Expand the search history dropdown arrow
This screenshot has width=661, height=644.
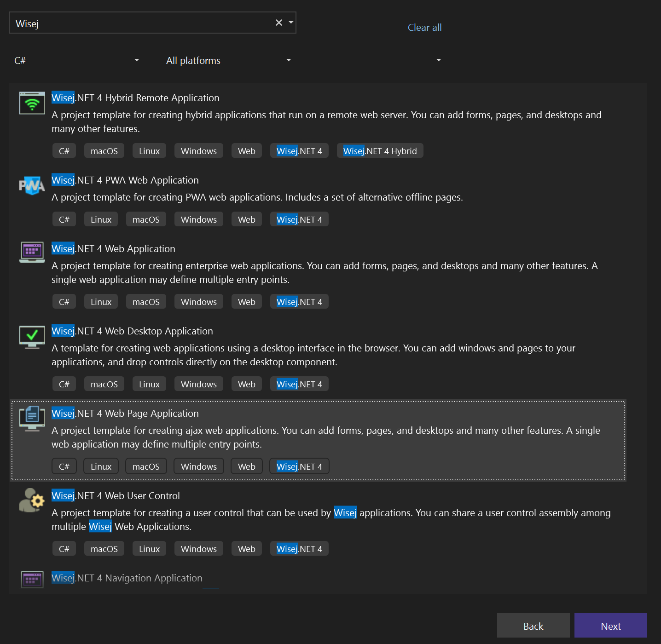tap(291, 23)
